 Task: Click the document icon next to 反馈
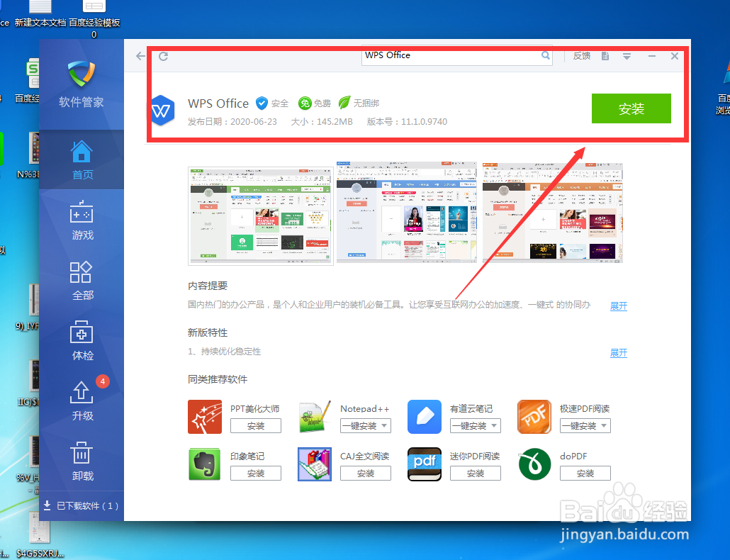(x=605, y=56)
